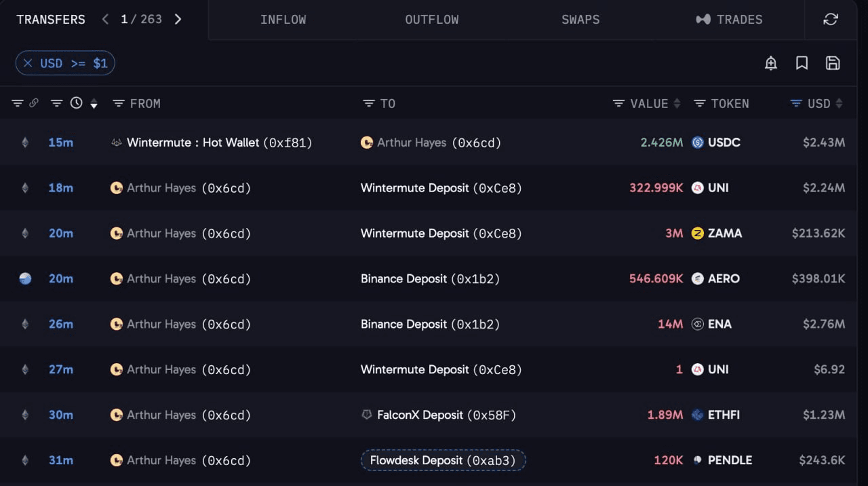
Task: Switch to the SWAPS tab
Action: (580, 20)
